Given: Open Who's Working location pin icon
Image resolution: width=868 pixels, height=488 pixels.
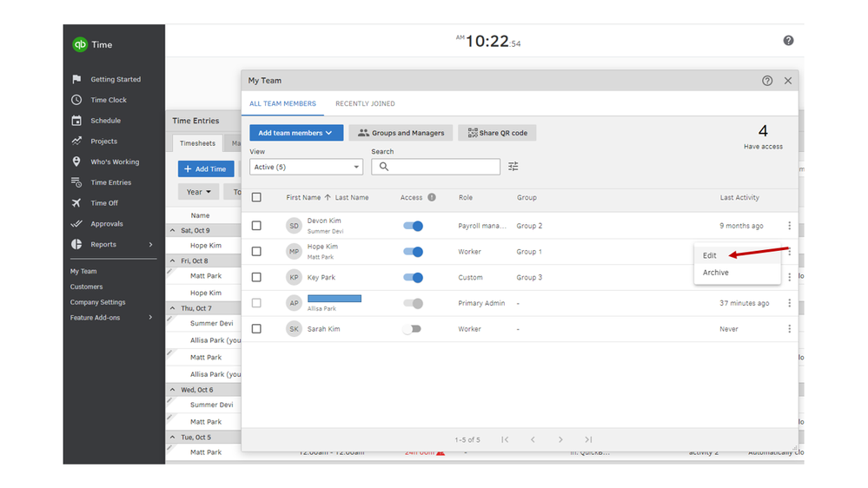Looking at the screenshot, I should (76, 162).
